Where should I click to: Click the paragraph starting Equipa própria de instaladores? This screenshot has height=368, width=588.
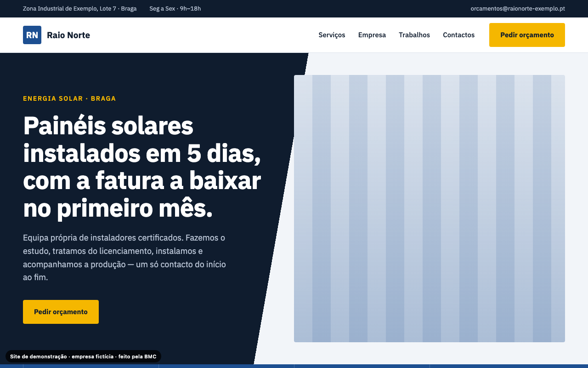pos(124,258)
